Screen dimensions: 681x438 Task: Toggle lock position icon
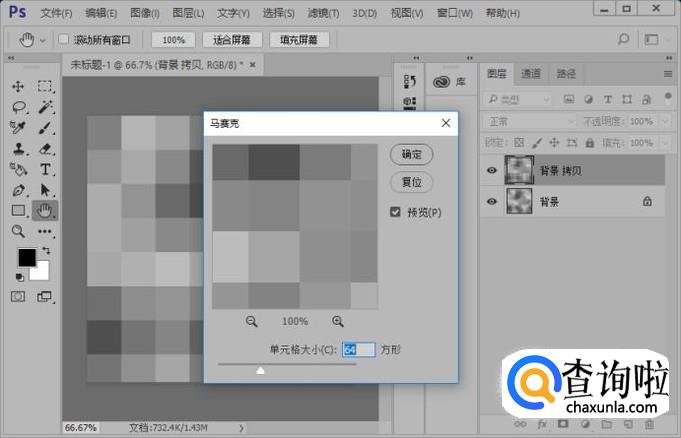(554, 143)
